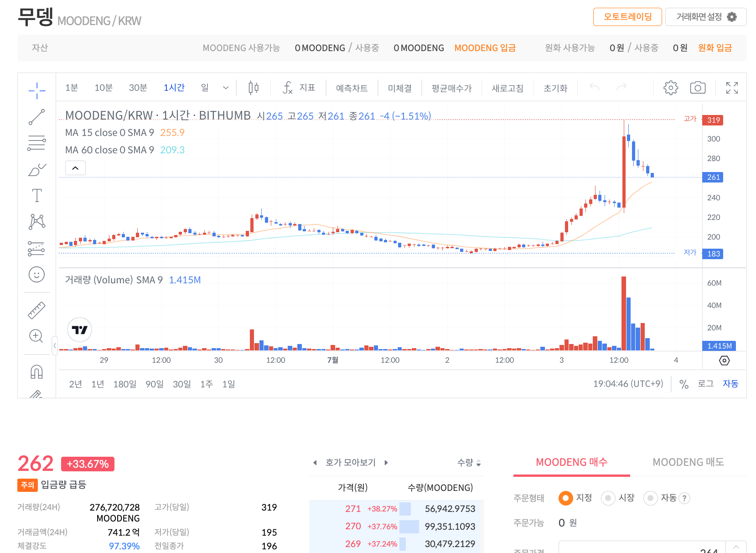Expand more interval options dropdown
This screenshot has width=756, height=553.
click(x=225, y=88)
